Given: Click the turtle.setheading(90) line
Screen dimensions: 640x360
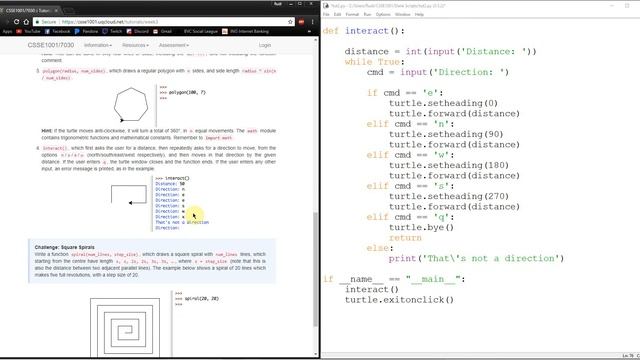Looking at the screenshot, I should coord(446,134).
